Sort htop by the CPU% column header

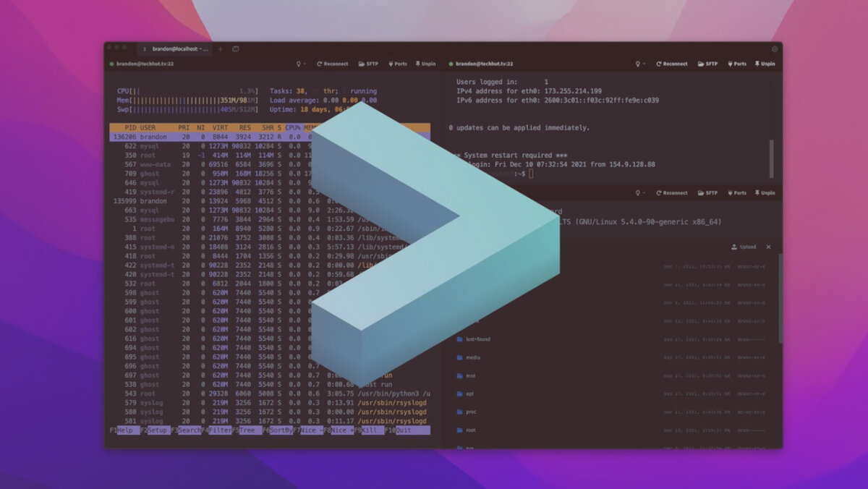pos(293,127)
